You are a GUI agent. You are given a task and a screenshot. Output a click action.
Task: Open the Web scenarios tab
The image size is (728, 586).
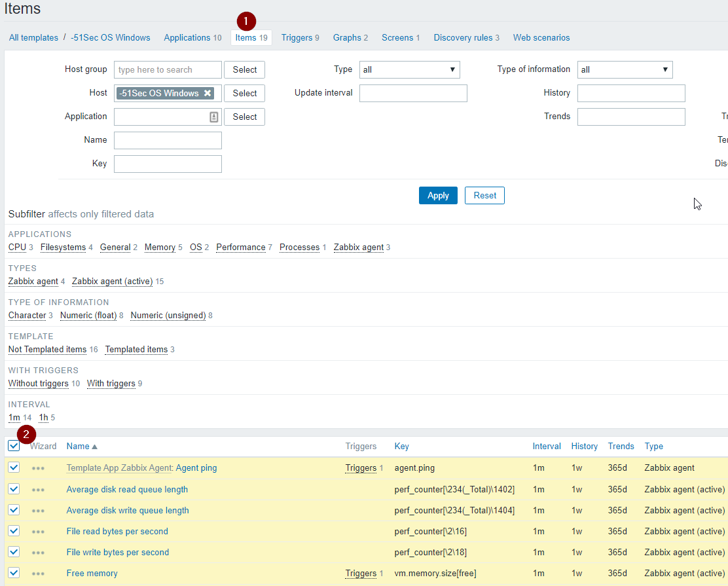click(x=541, y=37)
